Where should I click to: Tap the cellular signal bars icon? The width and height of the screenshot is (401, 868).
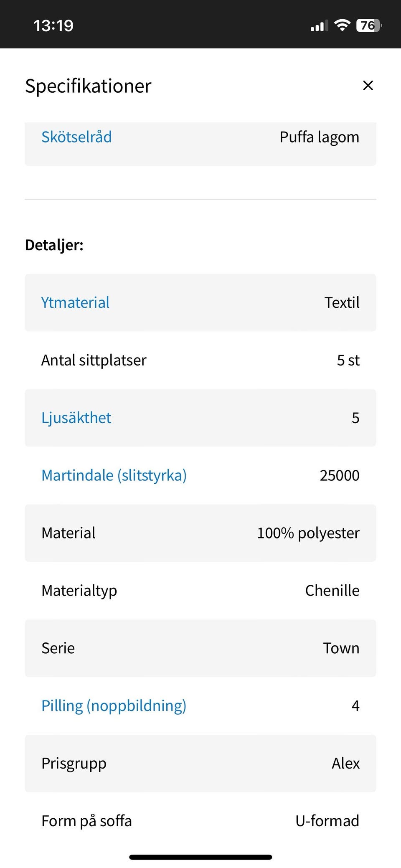click(x=319, y=26)
